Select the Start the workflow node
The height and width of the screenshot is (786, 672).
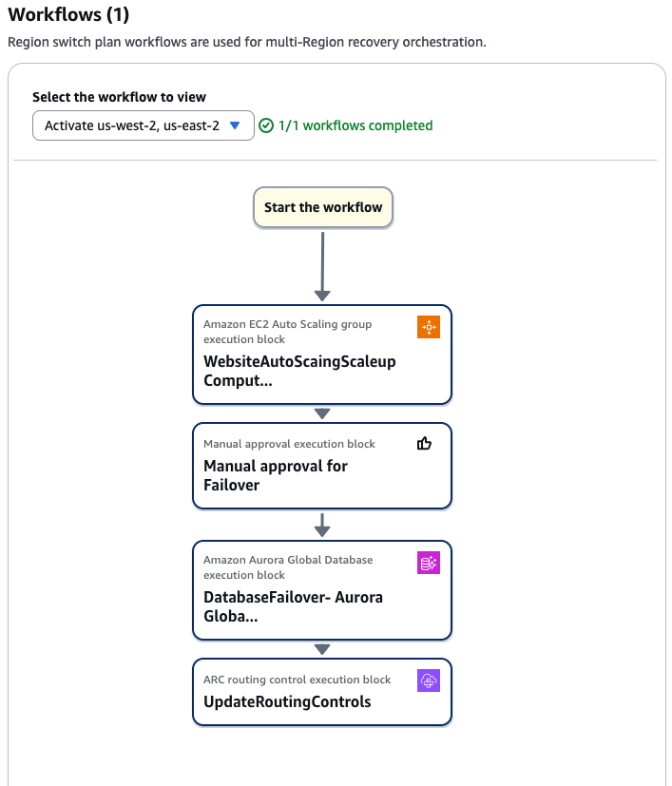click(322, 207)
